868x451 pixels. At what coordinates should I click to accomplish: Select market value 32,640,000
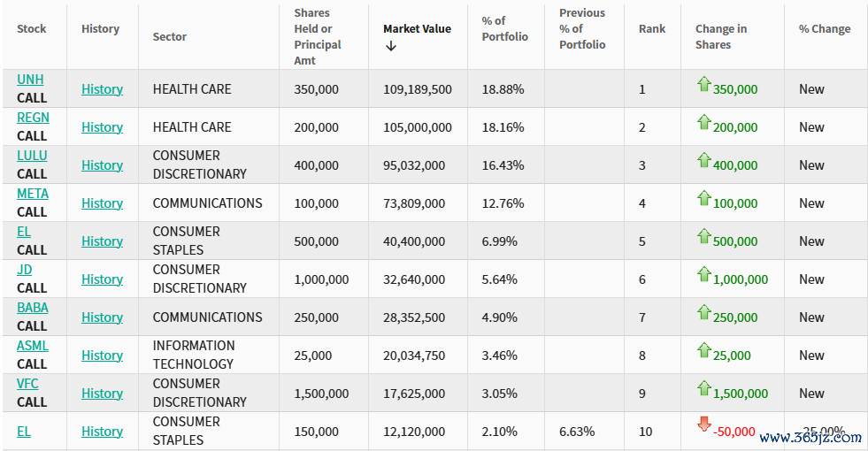click(x=414, y=279)
